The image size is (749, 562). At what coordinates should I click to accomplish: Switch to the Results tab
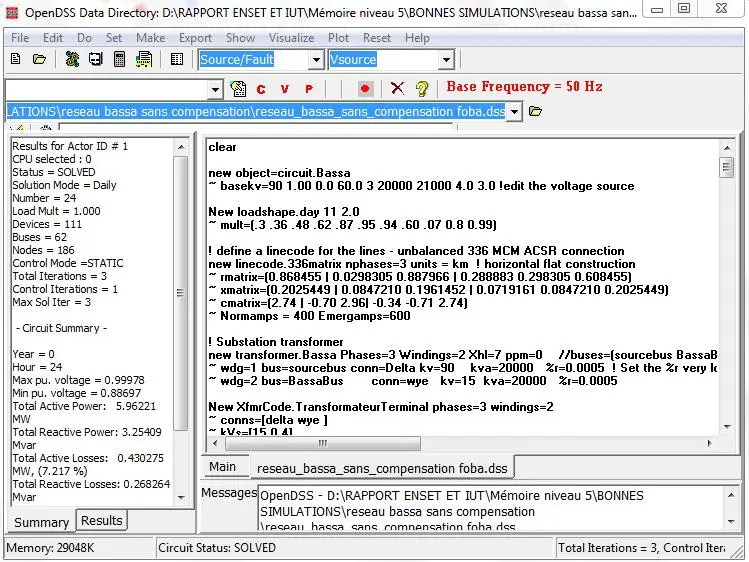[x=102, y=520]
